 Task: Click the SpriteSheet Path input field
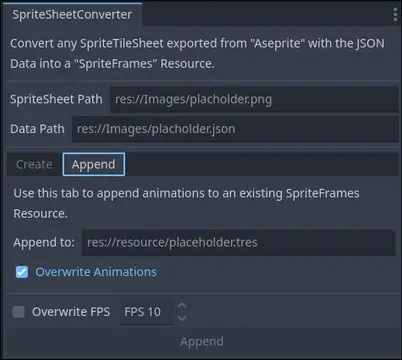pyautogui.click(x=254, y=99)
